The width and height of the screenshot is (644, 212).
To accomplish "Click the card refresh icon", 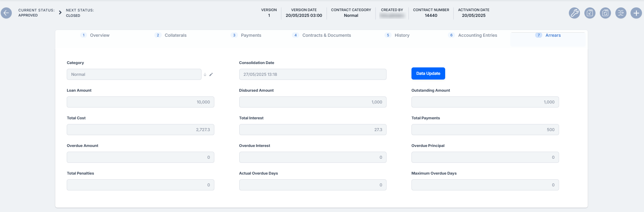I will (x=605, y=13).
